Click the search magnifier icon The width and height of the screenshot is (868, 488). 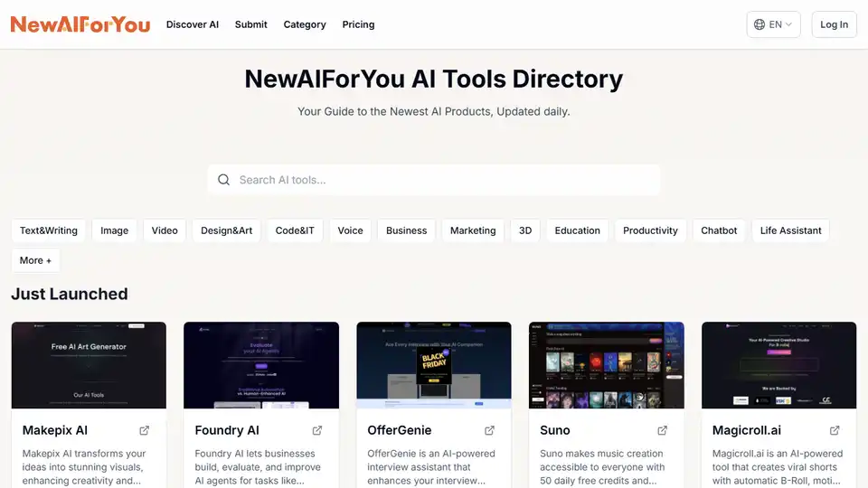223,180
